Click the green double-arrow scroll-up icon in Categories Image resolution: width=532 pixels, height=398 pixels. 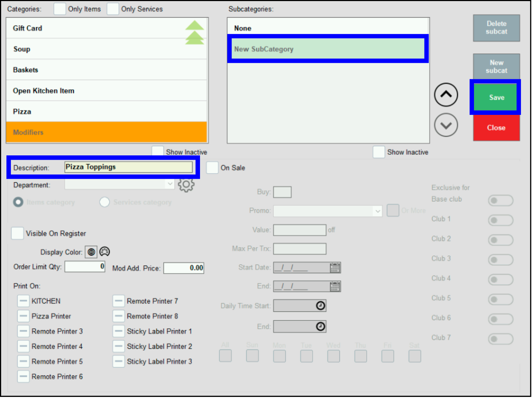pyautogui.click(x=195, y=33)
